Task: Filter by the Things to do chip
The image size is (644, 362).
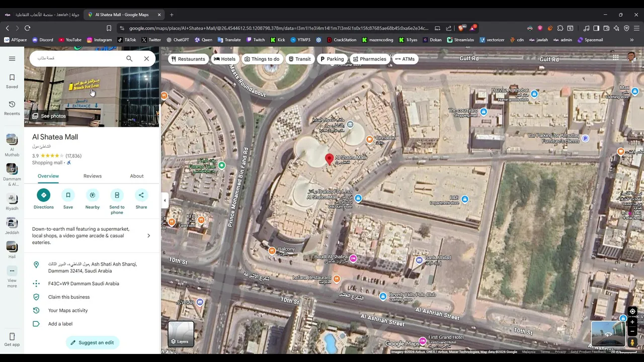Action: [262, 59]
